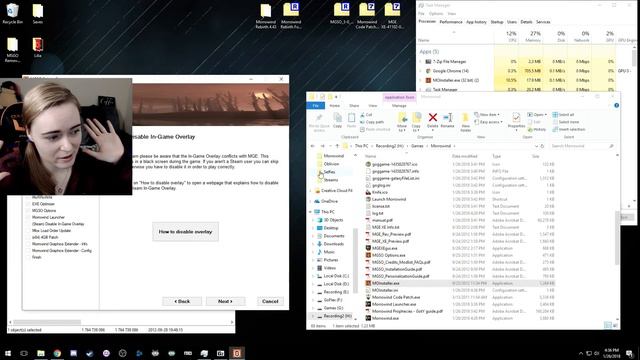Screen dimensions: 640x360
Task: Select Downloads in the navigation pane
Action: click(333, 244)
